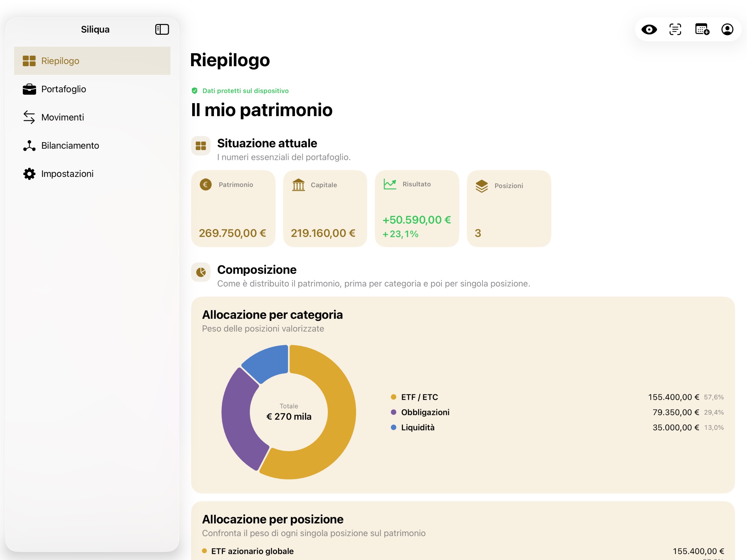
Task: Click the Portafoglio briefcase icon
Action: coord(29,89)
